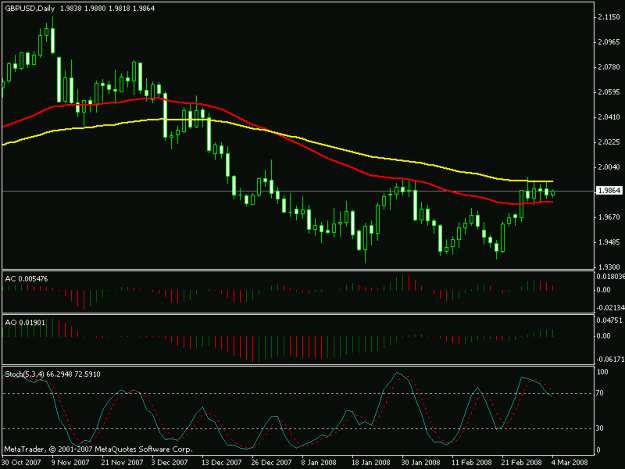The width and height of the screenshot is (625, 469).
Task: Click the AO scale value 0.04751
Action: pos(609,320)
